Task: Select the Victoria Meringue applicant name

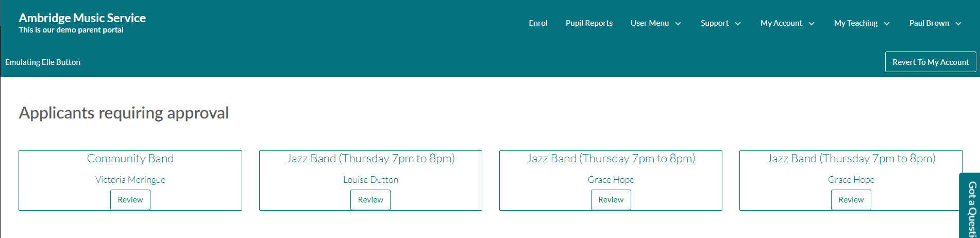Action: click(x=130, y=180)
